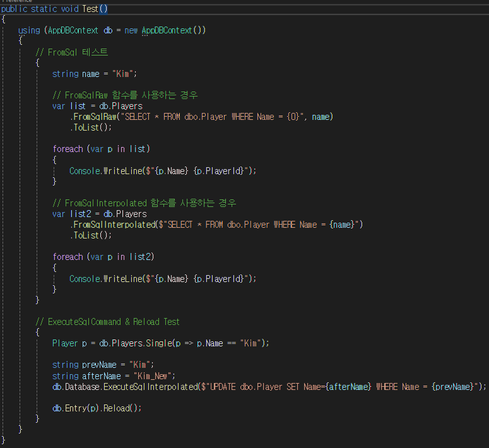This screenshot has height=448, width=489.
Task: Click the {0} placeholder in the raw SQL string
Action: 293,117
